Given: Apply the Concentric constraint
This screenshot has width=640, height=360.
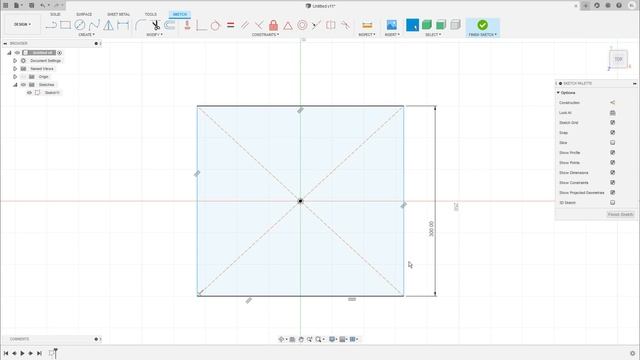Looking at the screenshot, I should pos(302,25).
